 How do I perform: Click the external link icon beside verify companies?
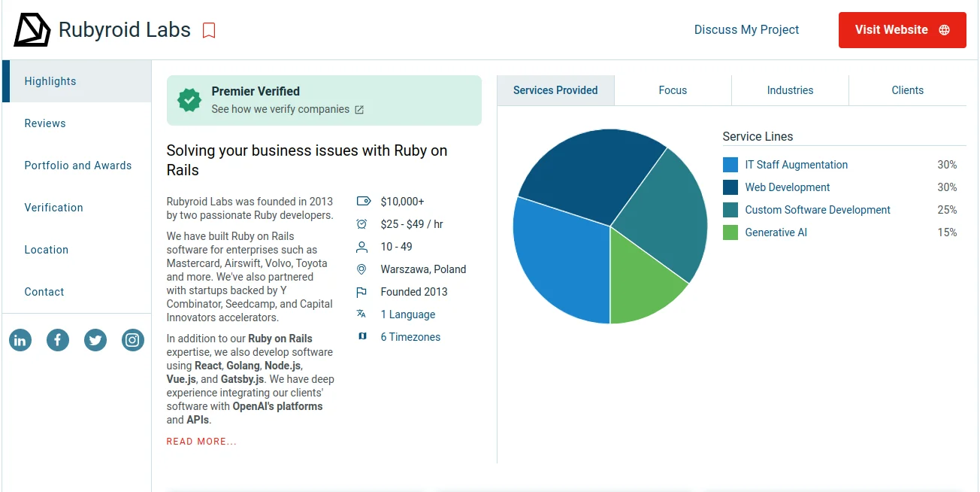click(x=359, y=110)
